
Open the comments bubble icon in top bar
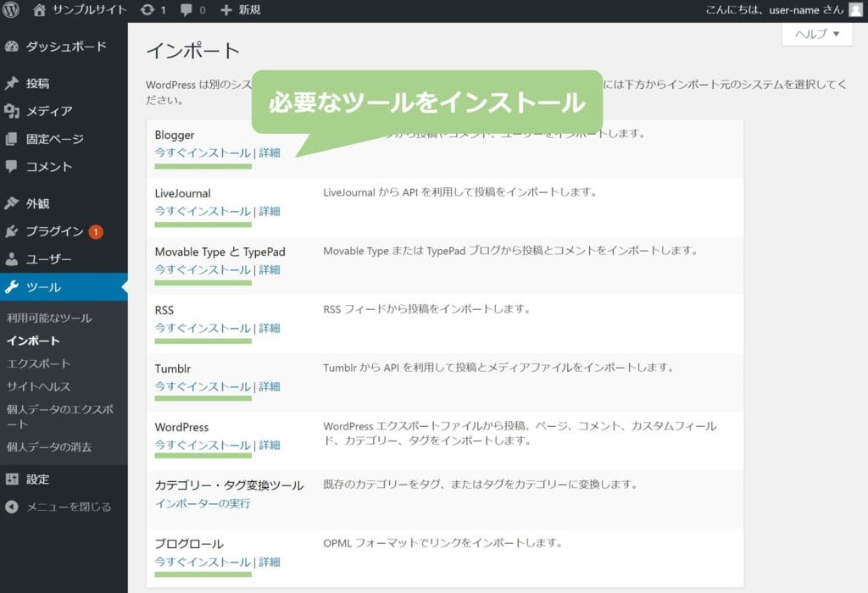(x=187, y=10)
